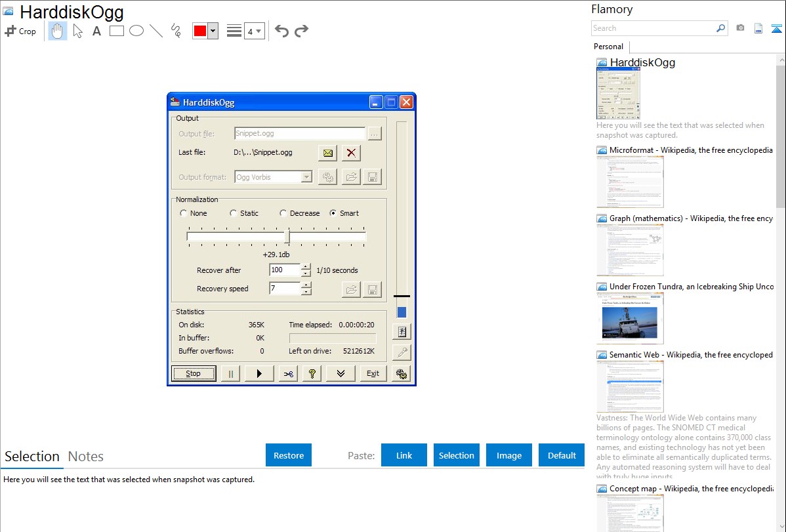786x532 pixels.
Task: Click the redo arrow
Action: (x=302, y=31)
